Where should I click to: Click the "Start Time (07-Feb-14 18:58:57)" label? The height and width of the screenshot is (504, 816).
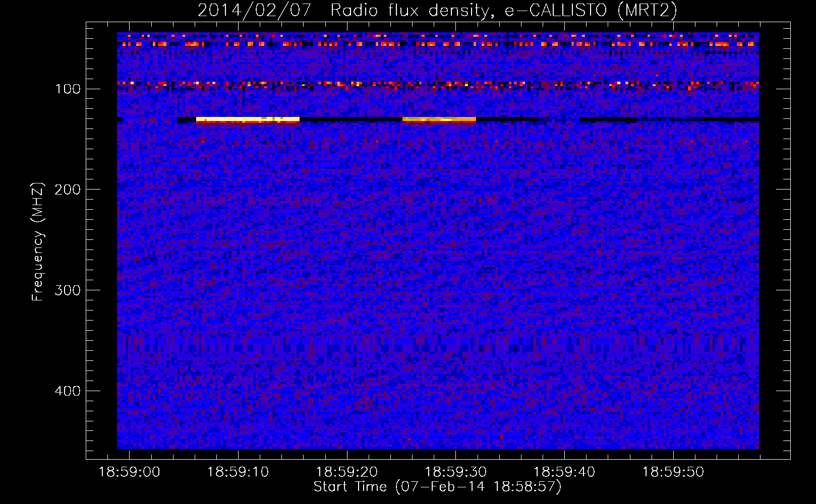[x=437, y=487]
